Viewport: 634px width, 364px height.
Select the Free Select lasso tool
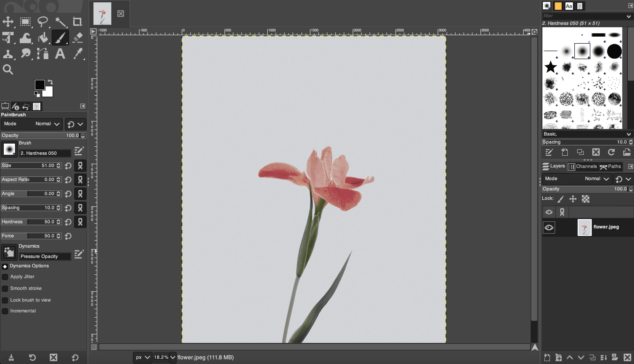coord(43,22)
